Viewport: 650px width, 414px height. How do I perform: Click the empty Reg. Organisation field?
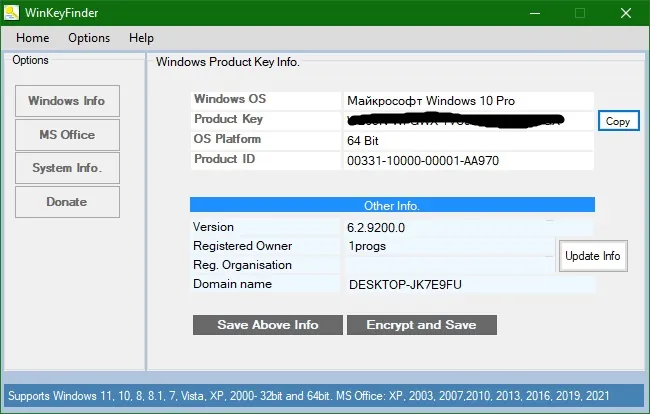coord(449,265)
